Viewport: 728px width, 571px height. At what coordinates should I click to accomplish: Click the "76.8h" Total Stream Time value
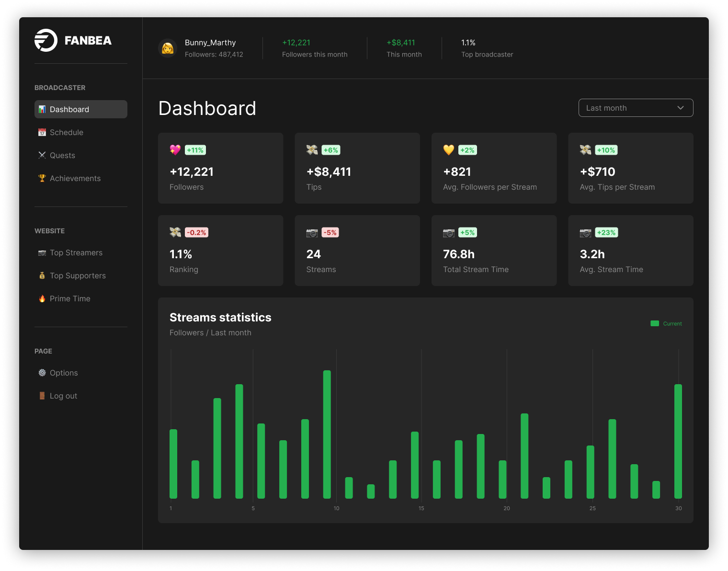459,254
